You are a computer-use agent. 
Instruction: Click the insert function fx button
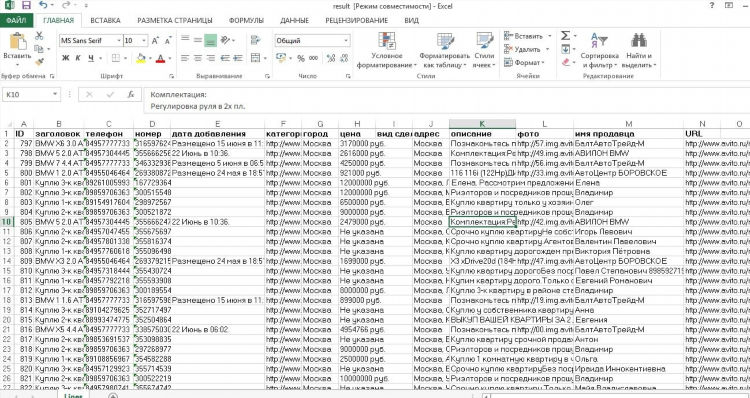131,95
